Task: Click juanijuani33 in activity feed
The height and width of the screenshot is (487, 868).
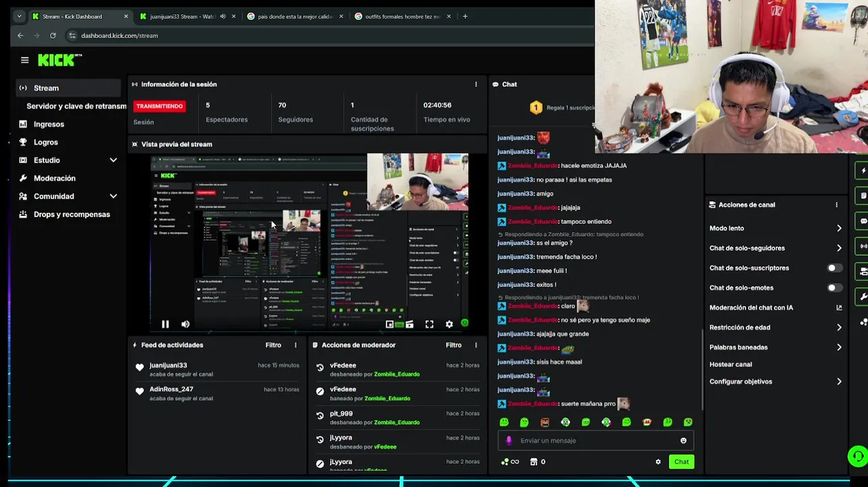Action: click(168, 365)
